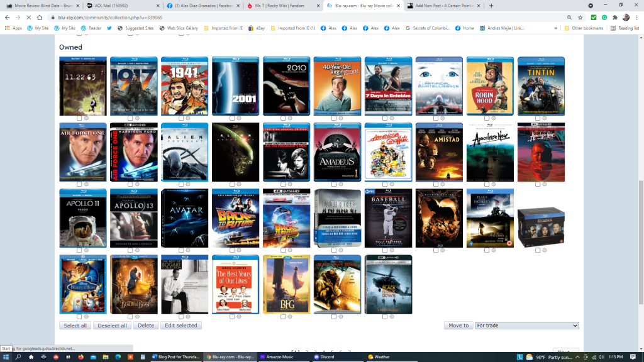Open settings gear below the Amadeus cover

point(341,184)
